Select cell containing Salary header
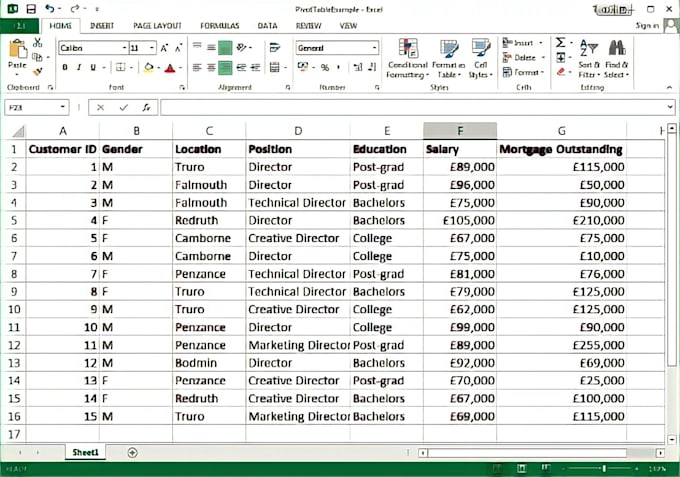This screenshot has width=680, height=477. 459,149
